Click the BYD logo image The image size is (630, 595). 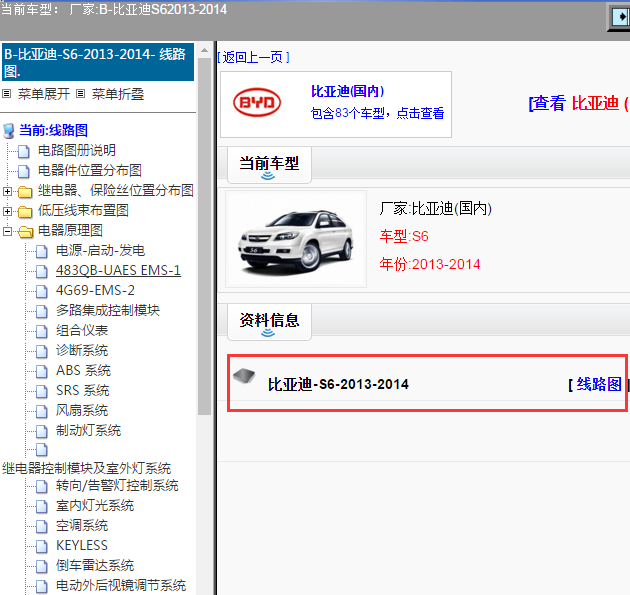click(x=257, y=102)
